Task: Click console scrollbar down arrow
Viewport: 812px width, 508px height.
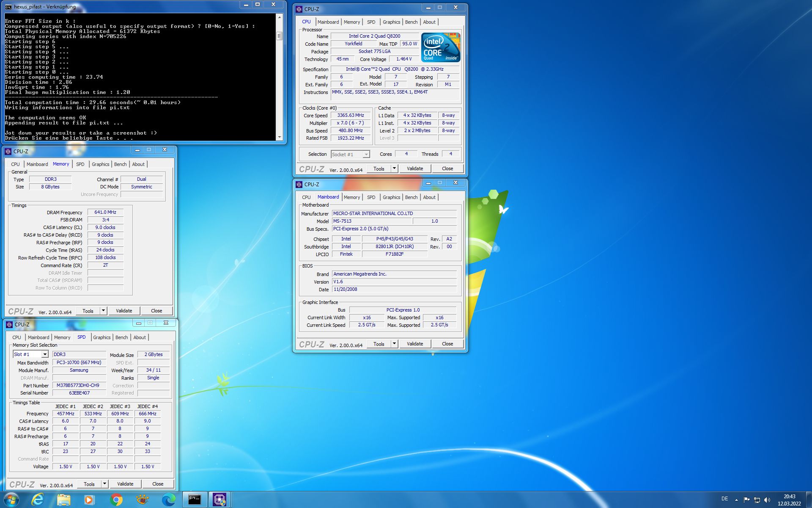Action: point(279,137)
